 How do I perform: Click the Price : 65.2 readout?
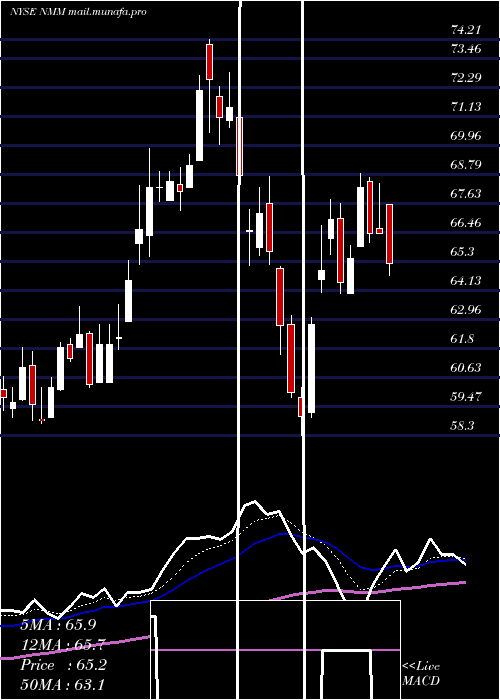coord(63,665)
